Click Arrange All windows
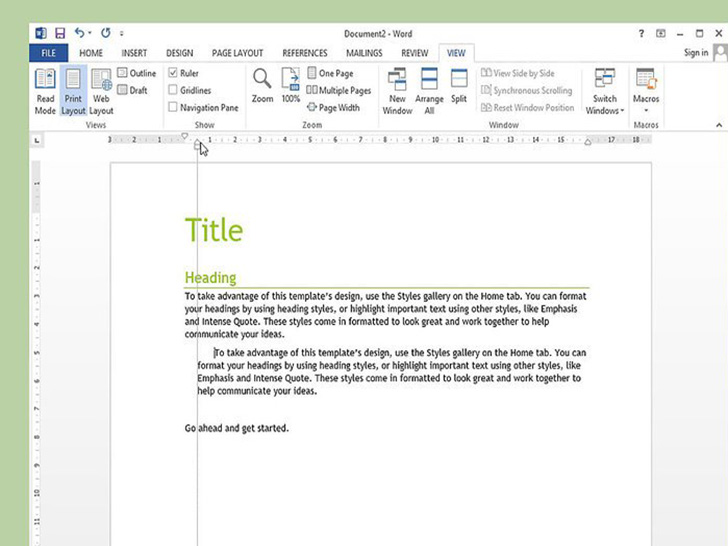The width and height of the screenshot is (728, 546). pos(429,92)
